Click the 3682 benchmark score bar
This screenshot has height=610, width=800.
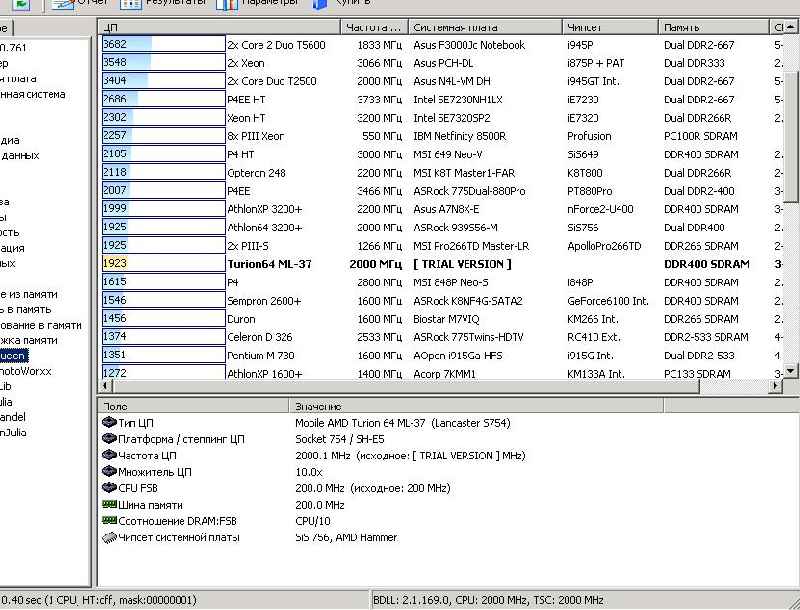[x=163, y=44]
